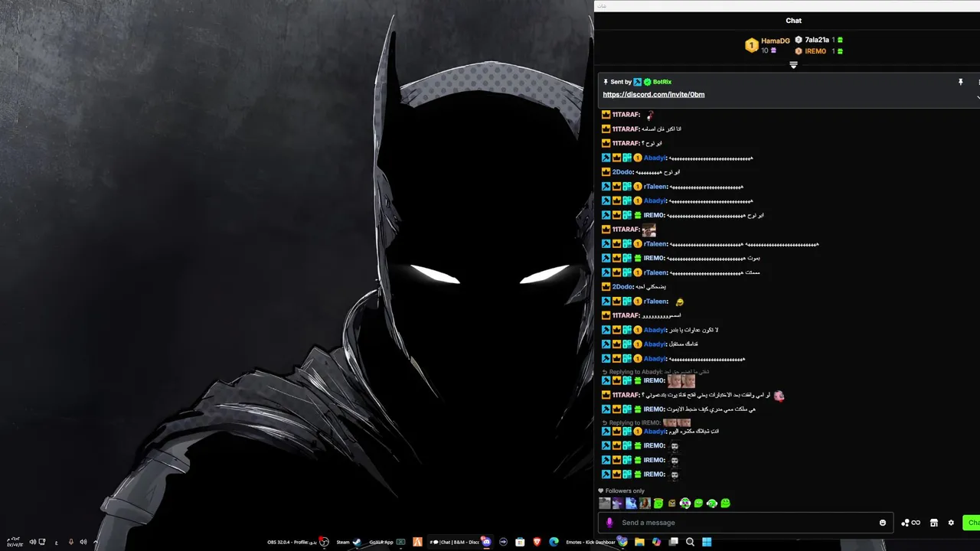
Task: Open Emotes - Kick Dashboard taskbar window
Action: (x=596, y=542)
